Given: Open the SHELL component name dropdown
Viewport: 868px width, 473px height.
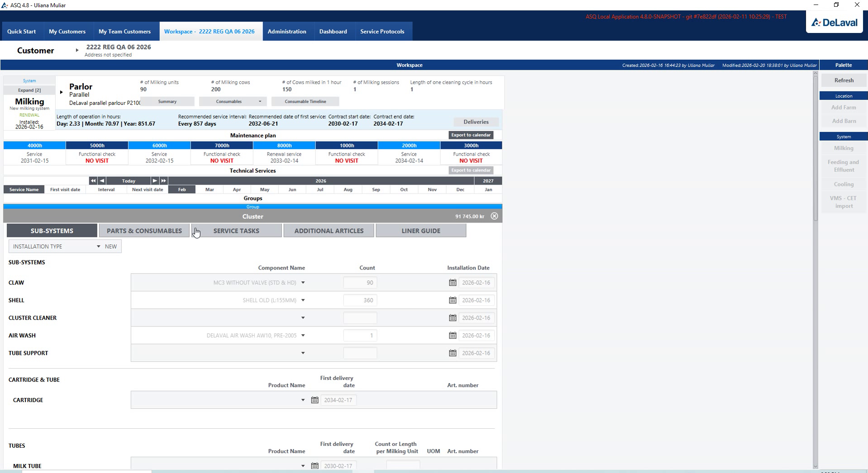Looking at the screenshot, I should [303, 300].
